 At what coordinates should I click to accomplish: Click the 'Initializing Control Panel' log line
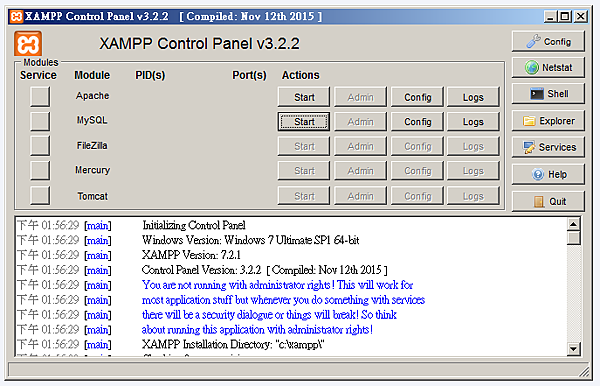tap(194, 225)
